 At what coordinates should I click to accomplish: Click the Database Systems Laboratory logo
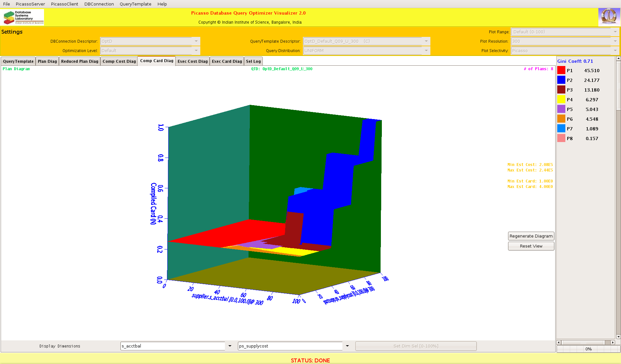coord(23,17)
